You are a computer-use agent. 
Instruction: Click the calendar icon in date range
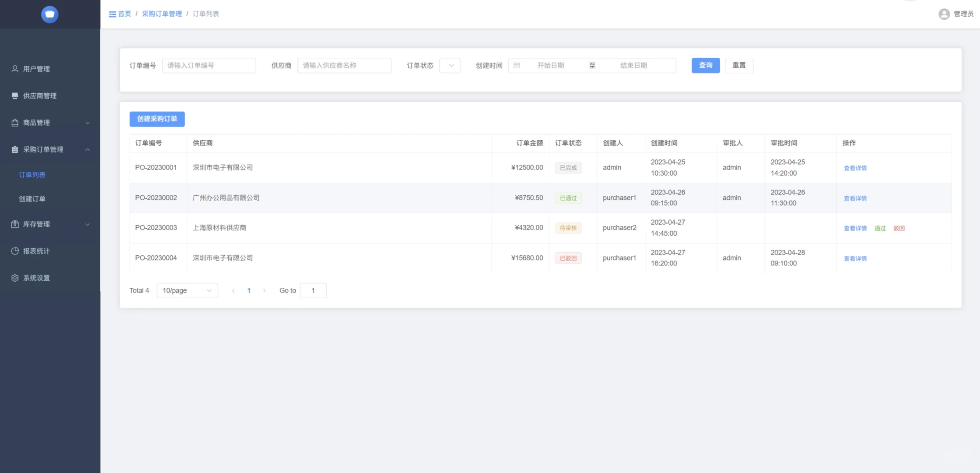tap(517, 65)
